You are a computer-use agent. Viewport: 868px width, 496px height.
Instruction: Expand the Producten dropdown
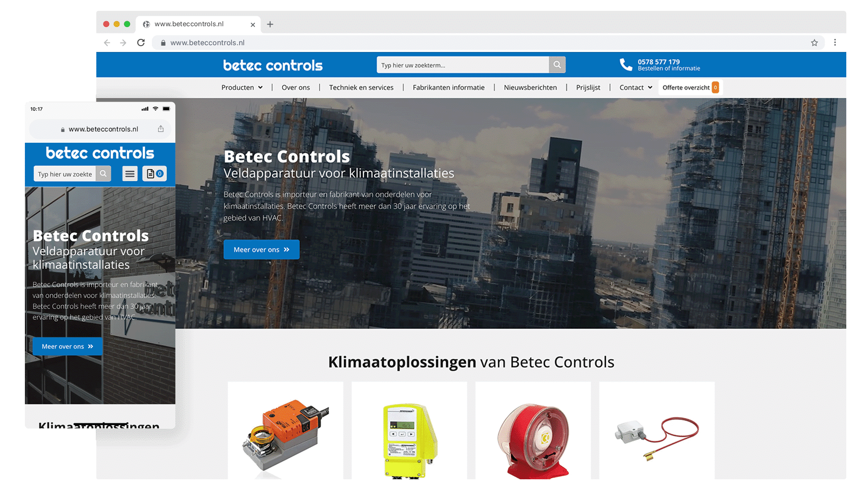[242, 88]
